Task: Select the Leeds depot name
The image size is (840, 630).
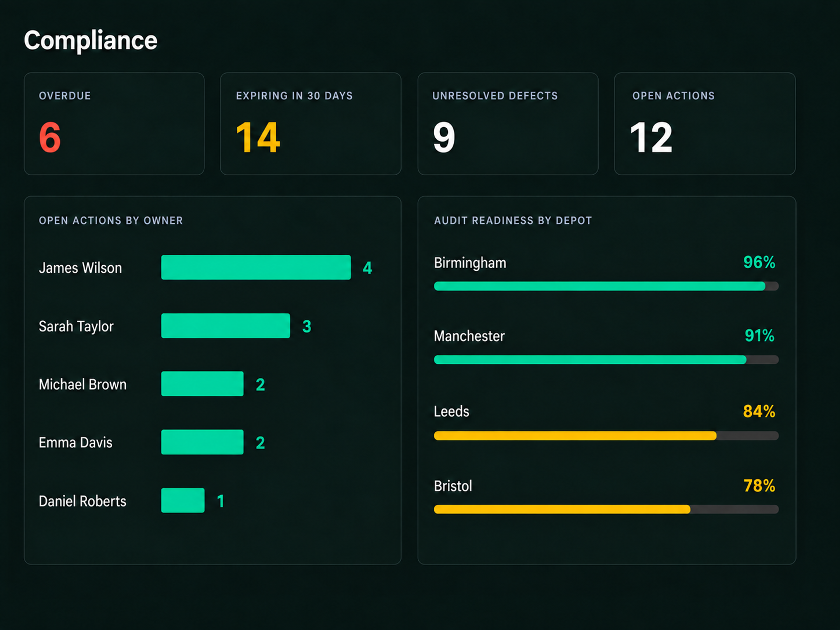Action: coord(451,411)
